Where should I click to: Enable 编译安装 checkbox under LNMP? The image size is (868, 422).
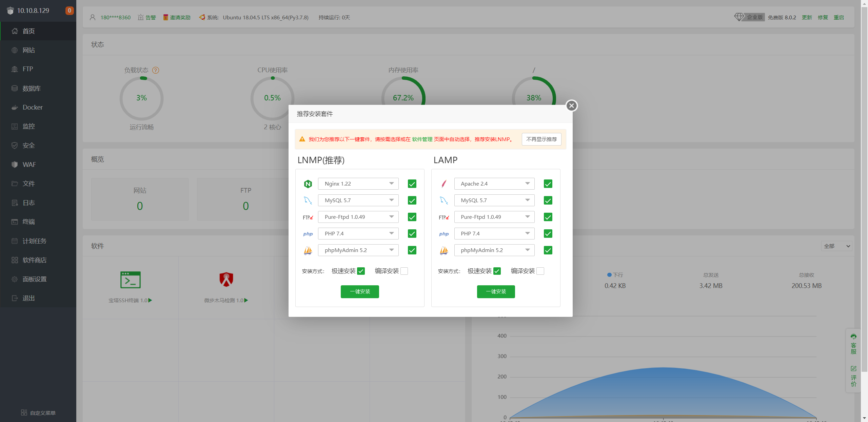point(404,271)
